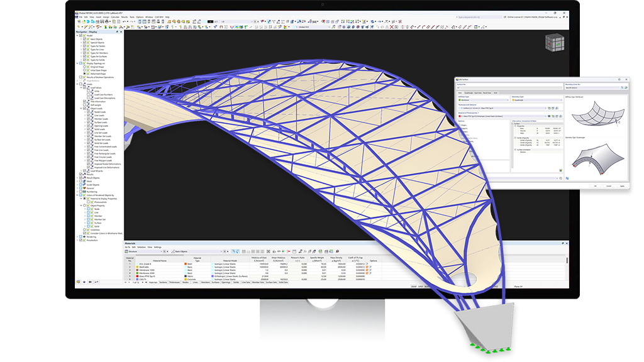Click the keyword search field at top right

[x=479, y=17]
